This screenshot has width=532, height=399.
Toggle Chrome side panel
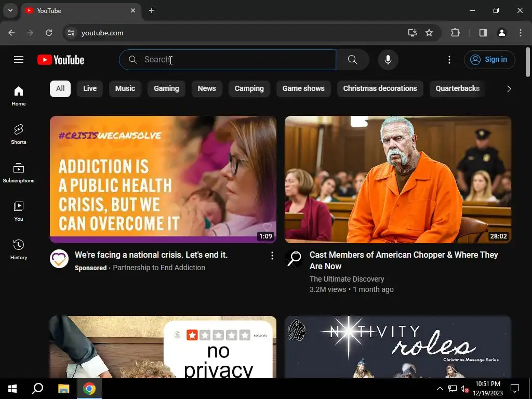point(483,33)
